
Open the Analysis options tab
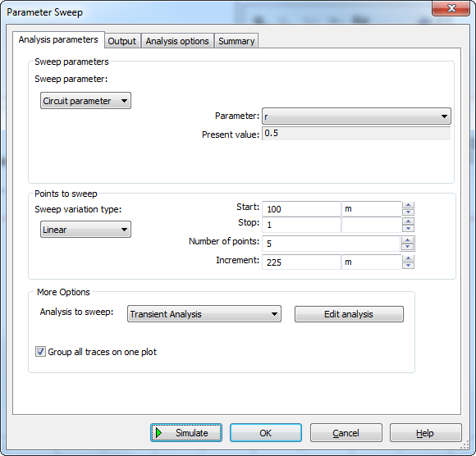pos(177,41)
